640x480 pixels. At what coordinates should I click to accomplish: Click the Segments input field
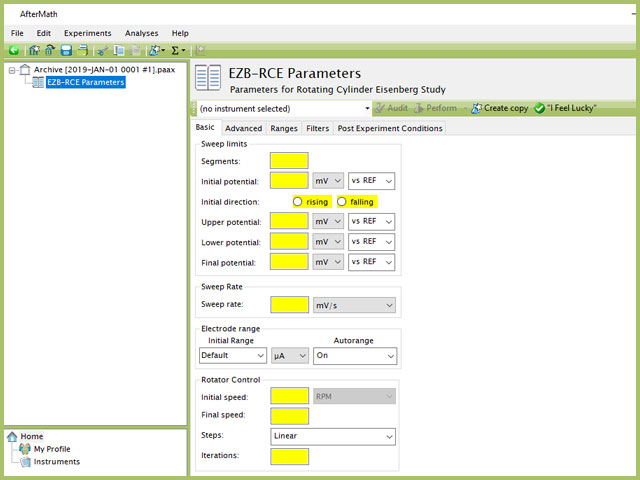tap(289, 160)
